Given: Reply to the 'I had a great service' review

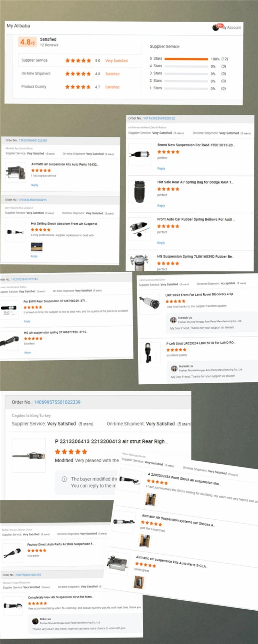Looking at the screenshot, I should 34,185.
